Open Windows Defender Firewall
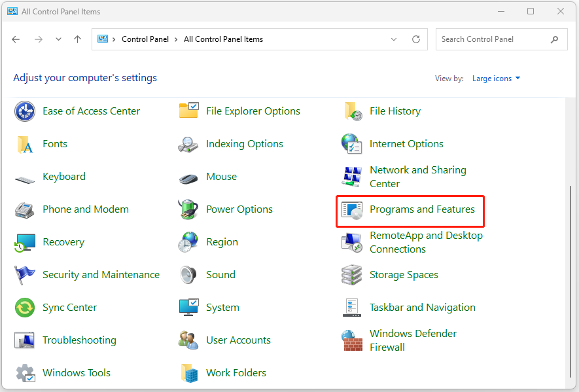 tap(413, 340)
